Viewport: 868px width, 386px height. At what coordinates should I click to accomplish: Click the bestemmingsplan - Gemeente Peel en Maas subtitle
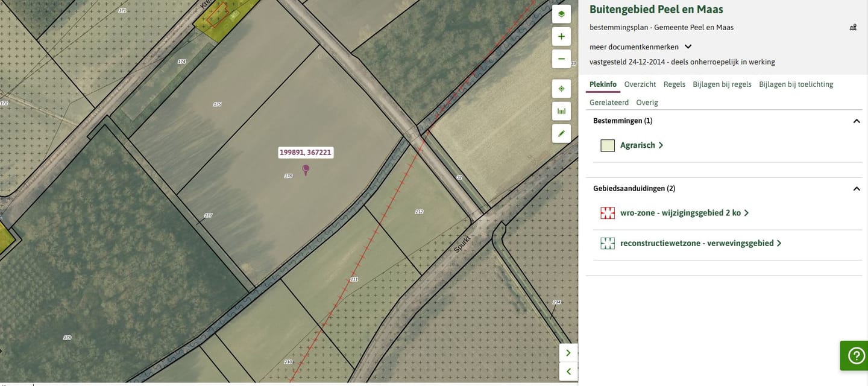(661, 27)
